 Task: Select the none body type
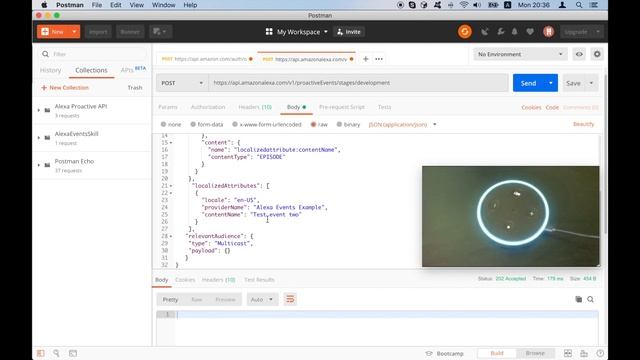(x=163, y=124)
